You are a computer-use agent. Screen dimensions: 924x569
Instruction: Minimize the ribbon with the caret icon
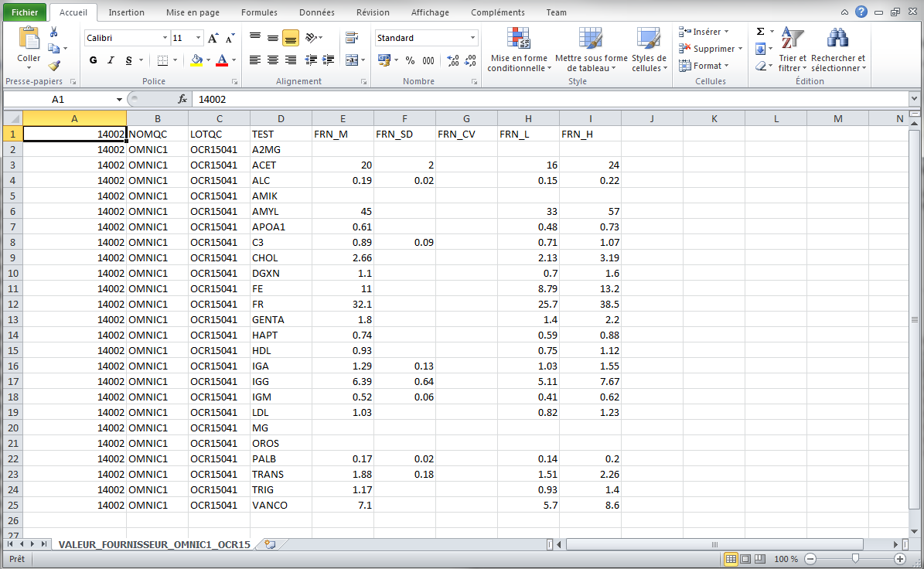coord(844,12)
